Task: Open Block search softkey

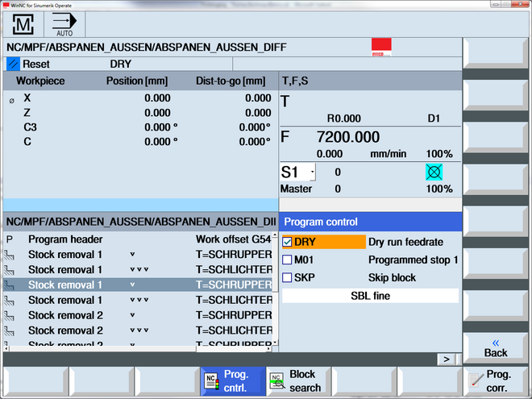Action: click(x=299, y=380)
